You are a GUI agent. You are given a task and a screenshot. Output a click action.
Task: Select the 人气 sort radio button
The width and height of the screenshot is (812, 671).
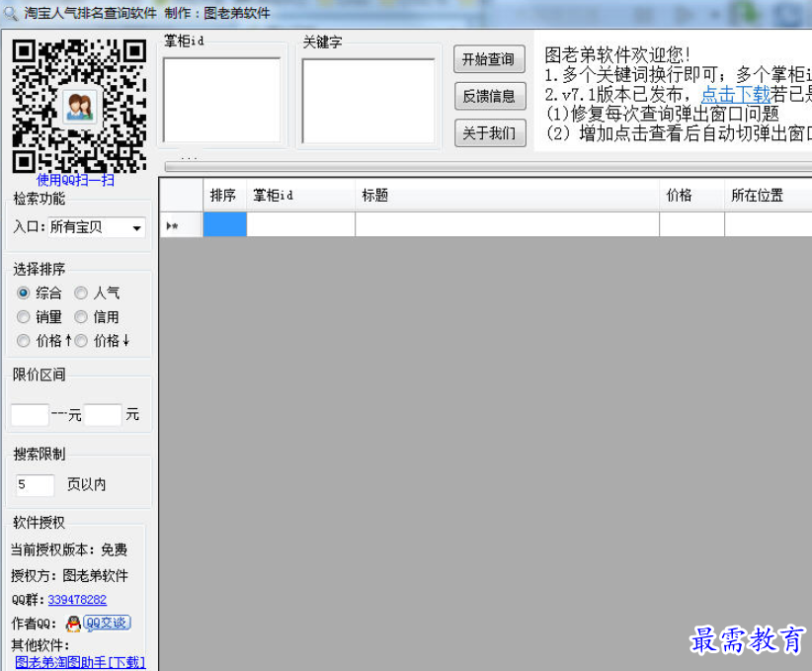pyautogui.click(x=81, y=294)
